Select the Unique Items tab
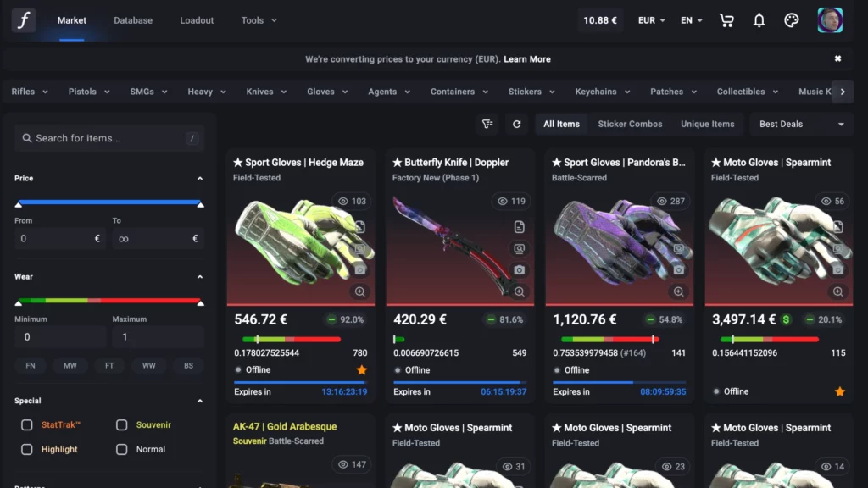Image resolution: width=868 pixels, height=488 pixels. coord(708,124)
